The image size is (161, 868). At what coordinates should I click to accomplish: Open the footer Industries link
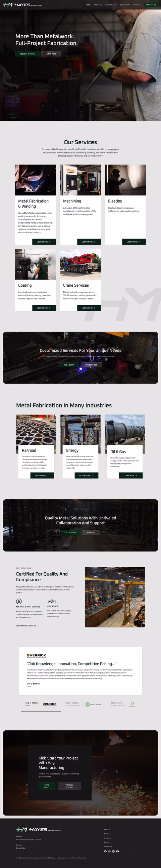pyautogui.click(x=108, y=838)
